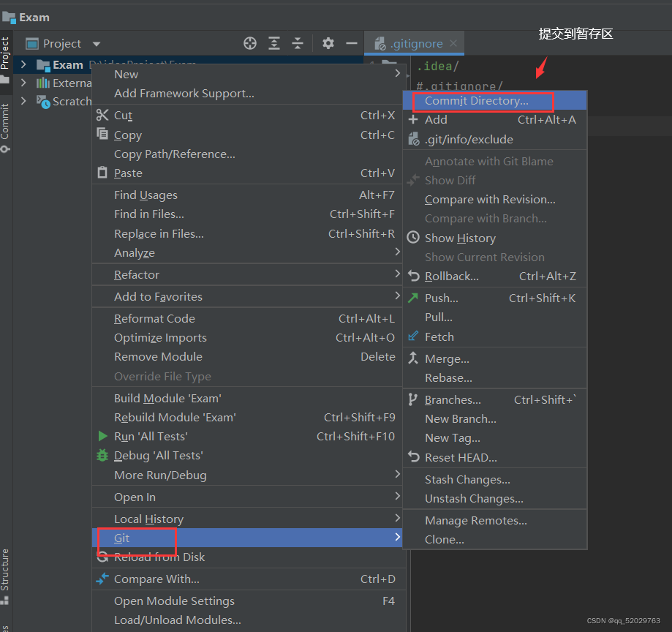
Task: Select Reformat Code menu entry
Action: pyautogui.click(x=248, y=319)
